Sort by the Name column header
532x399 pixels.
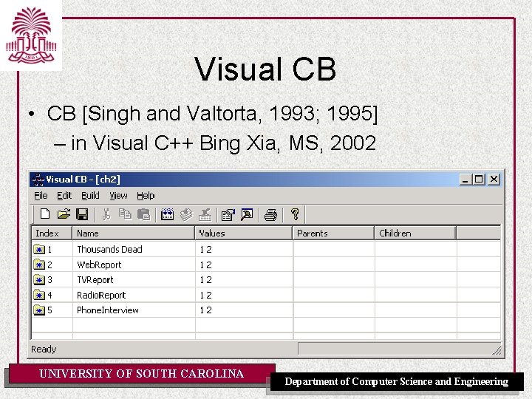[133, 233]
